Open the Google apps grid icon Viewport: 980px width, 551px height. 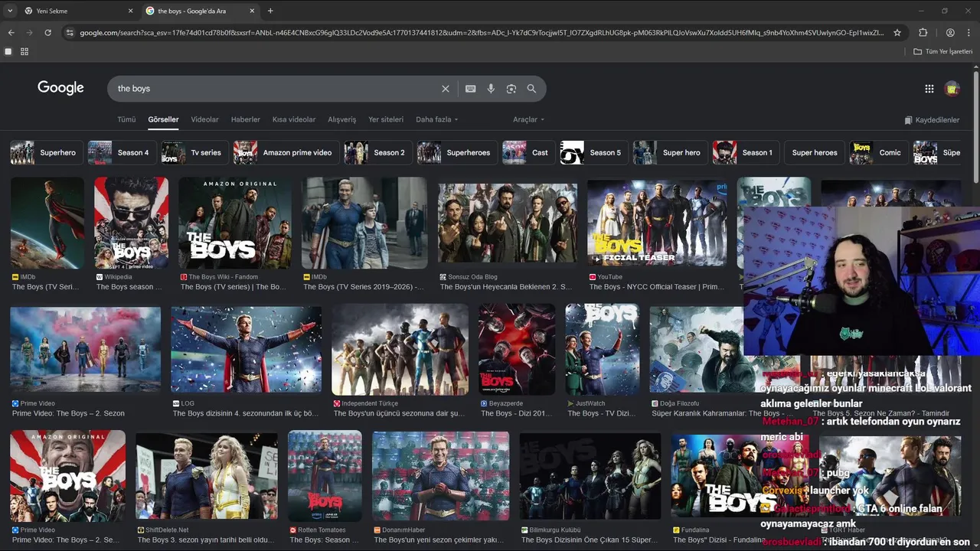point(929,89)
